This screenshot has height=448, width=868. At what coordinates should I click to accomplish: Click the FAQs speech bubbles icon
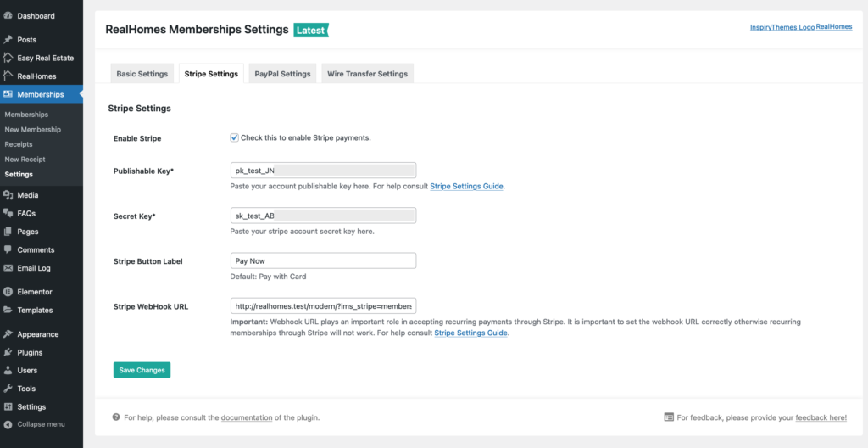tap(8, 213)
